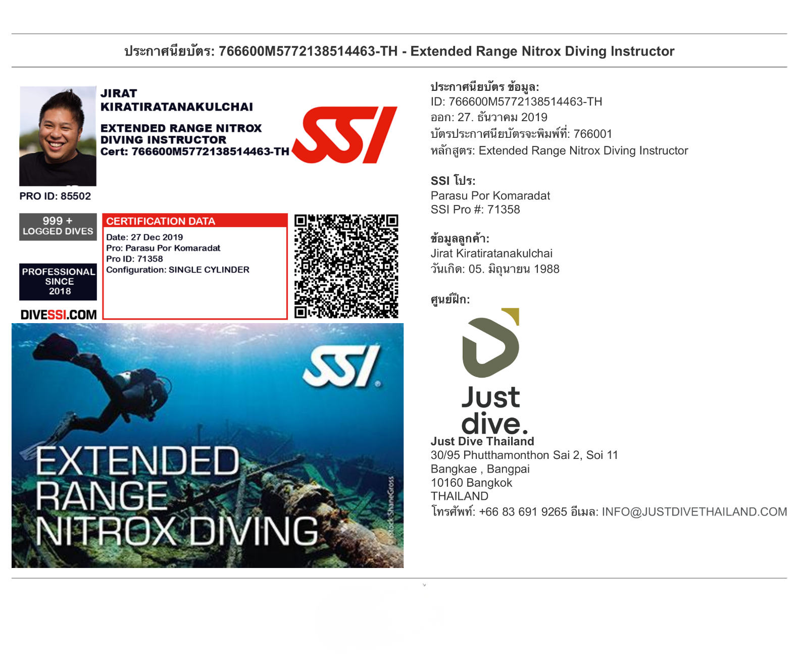Open the DIVESSI.COM website link
Viewport: 799px width, 672px height.
point(59,315)
